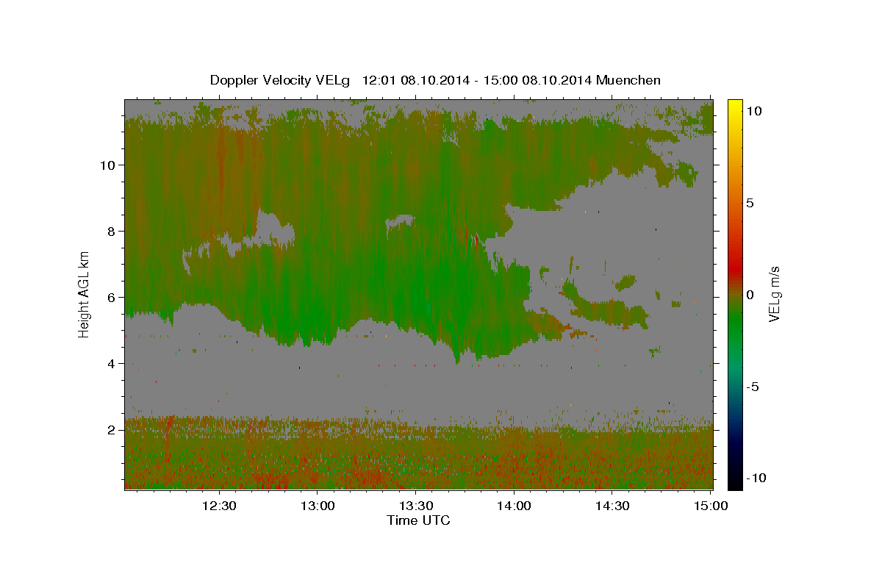
Task: Click the 'Muenchen' location label in title
Action: [628, 80]
